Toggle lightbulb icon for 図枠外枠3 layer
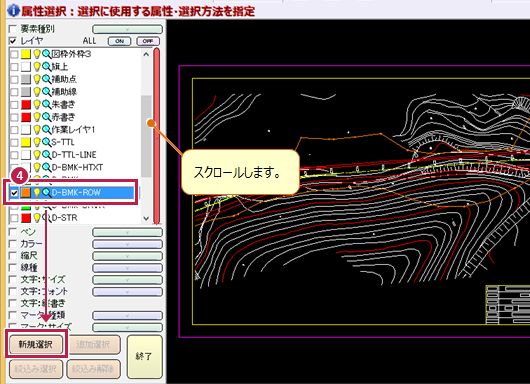This screenshot has height=384, width=530. click(x=37, y=54)
